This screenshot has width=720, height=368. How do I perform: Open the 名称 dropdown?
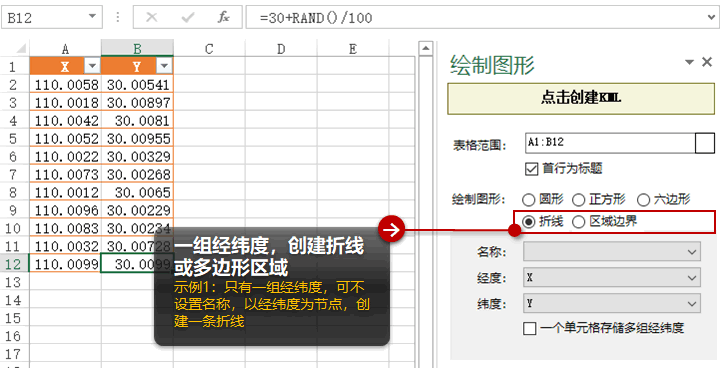pos(612,252)
